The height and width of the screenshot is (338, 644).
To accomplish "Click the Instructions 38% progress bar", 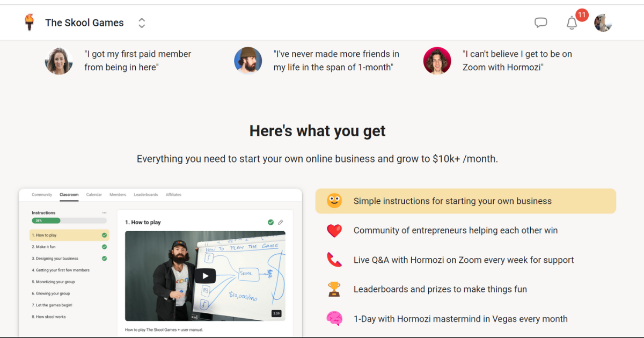I will tap(69, 221).
